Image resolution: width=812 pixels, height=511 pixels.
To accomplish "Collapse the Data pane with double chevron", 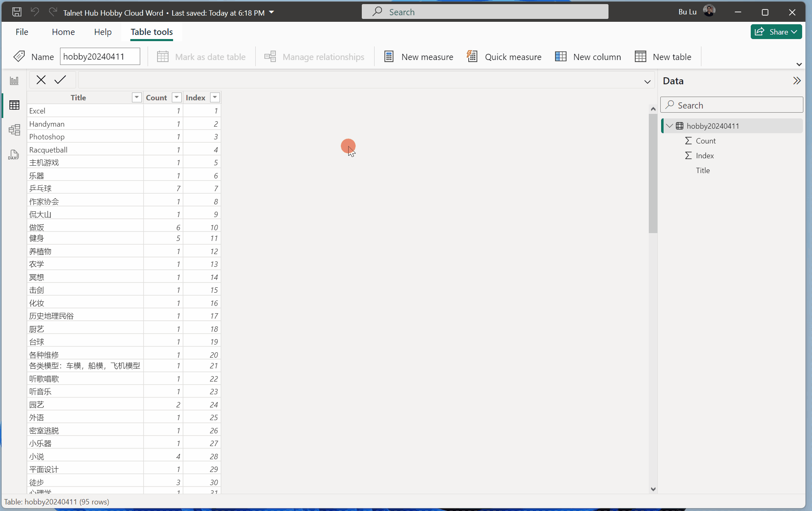I will click(797, 81).
